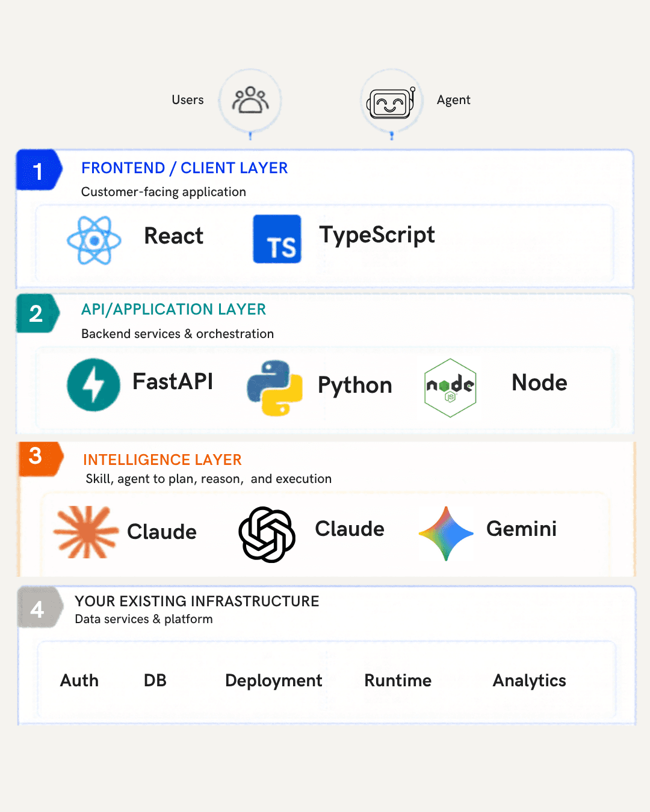Screen dimensions: 650x812
Task: Click the OpenAI knot logo
Action: coord(267,534)
